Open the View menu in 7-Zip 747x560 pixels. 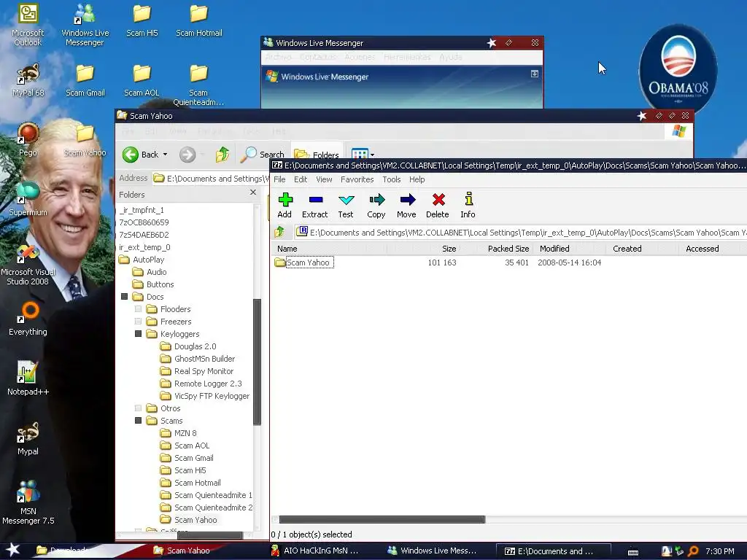[x=324, y=179]
